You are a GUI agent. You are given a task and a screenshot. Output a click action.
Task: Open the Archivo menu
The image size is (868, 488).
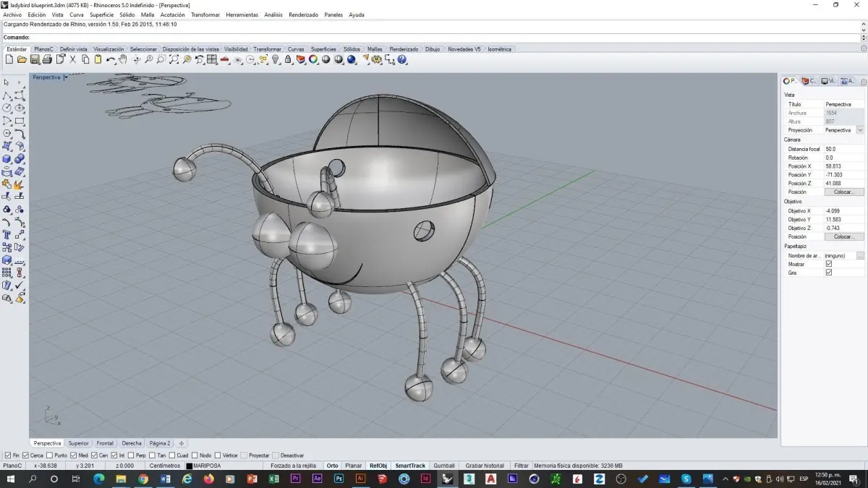click(12, 14)
